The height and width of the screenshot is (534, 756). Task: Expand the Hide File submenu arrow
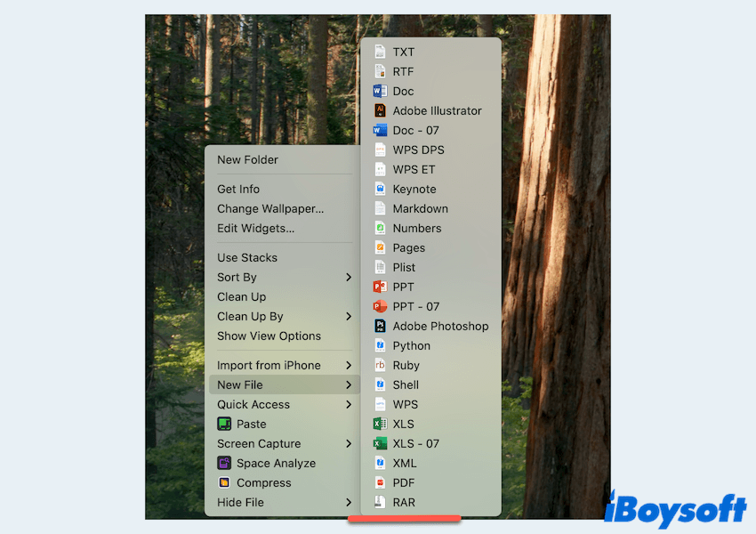[x=349, y=503]
